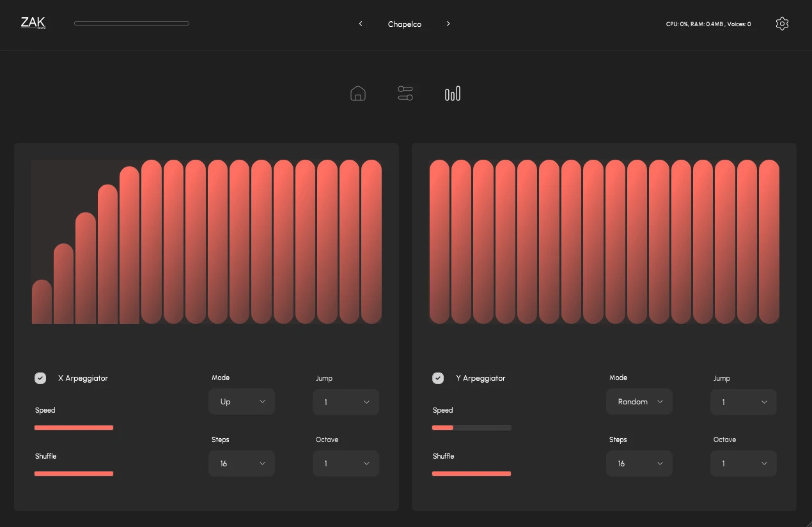Open the settings gear icon
Viewport: 812px width, 527px height.
(x=781, y=24)
